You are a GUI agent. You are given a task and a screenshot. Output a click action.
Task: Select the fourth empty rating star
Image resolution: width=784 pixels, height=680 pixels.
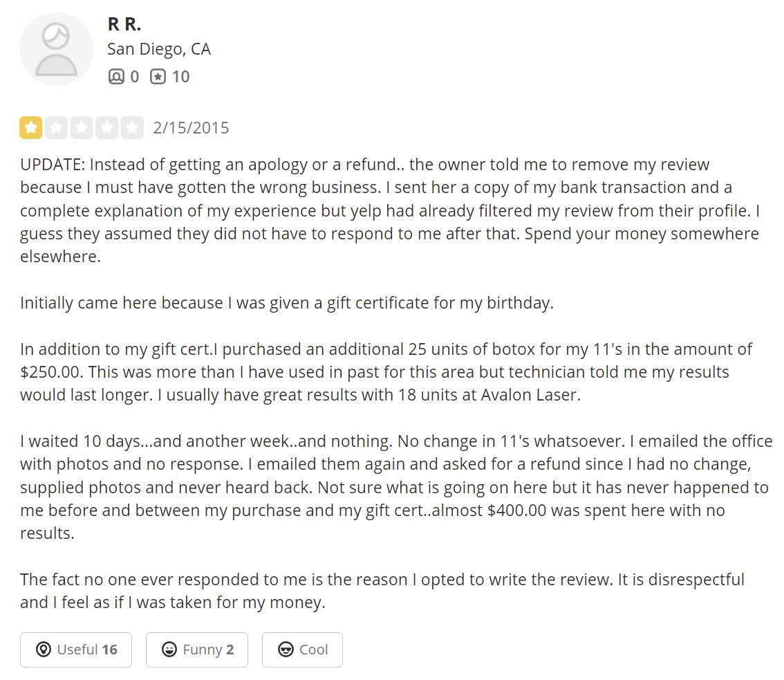107,127
